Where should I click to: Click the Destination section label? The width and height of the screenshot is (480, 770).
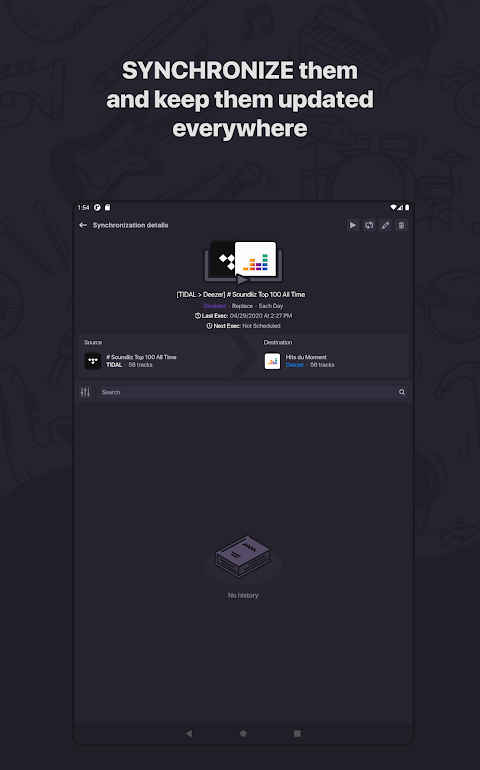278,342
